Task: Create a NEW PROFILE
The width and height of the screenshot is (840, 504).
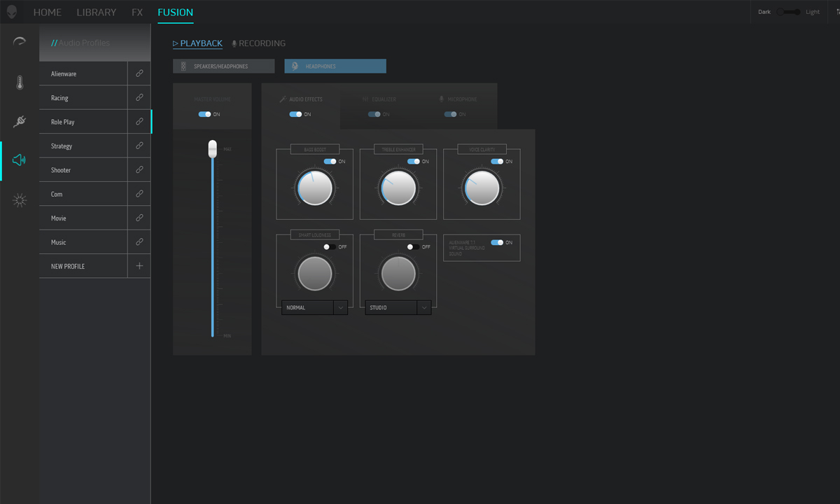Action: click(x=83, y=266)
